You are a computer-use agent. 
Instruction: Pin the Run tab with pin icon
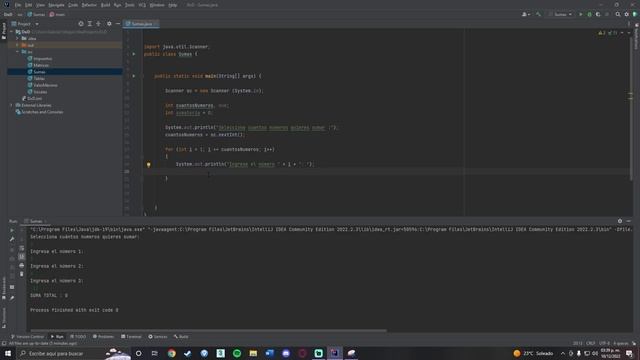click(12, 298)
